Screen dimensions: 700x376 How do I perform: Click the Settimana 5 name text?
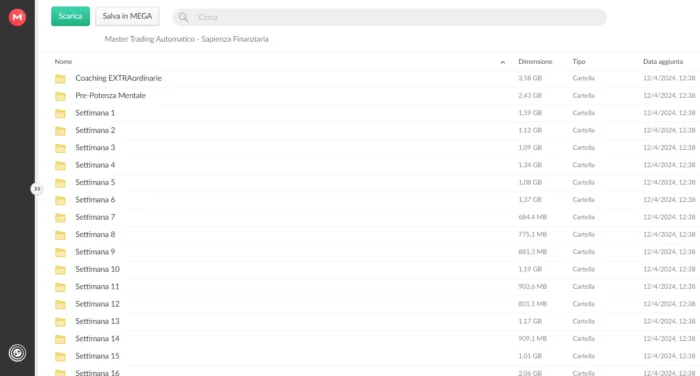click(95, 182)
